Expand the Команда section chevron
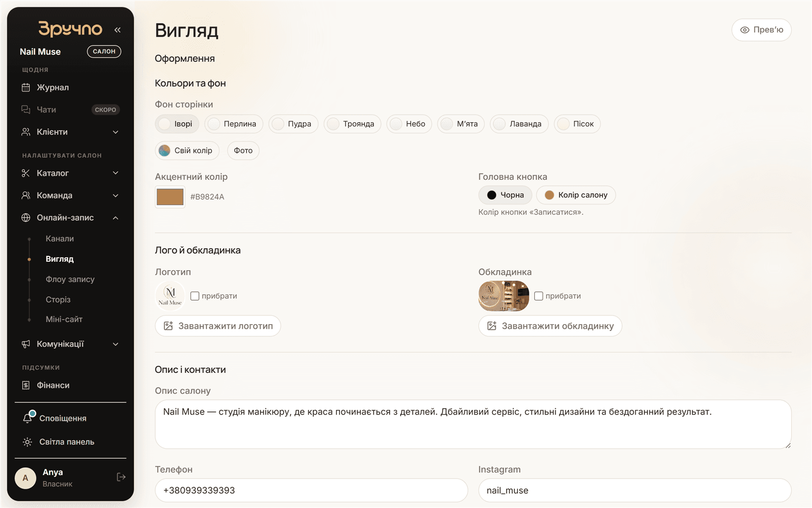812x508 pixels. click(x=116, y=196)
